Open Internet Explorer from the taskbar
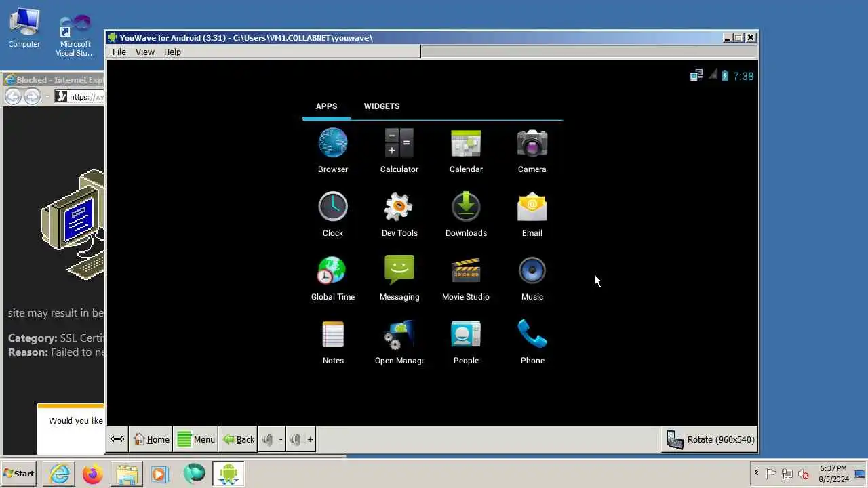The image size is (868, 488). point(60,474)
